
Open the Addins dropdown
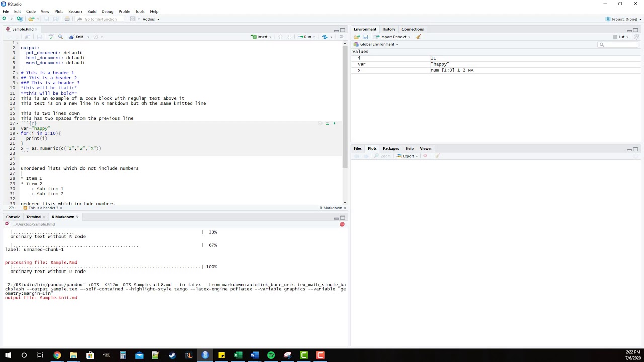[x=151, y=19]
